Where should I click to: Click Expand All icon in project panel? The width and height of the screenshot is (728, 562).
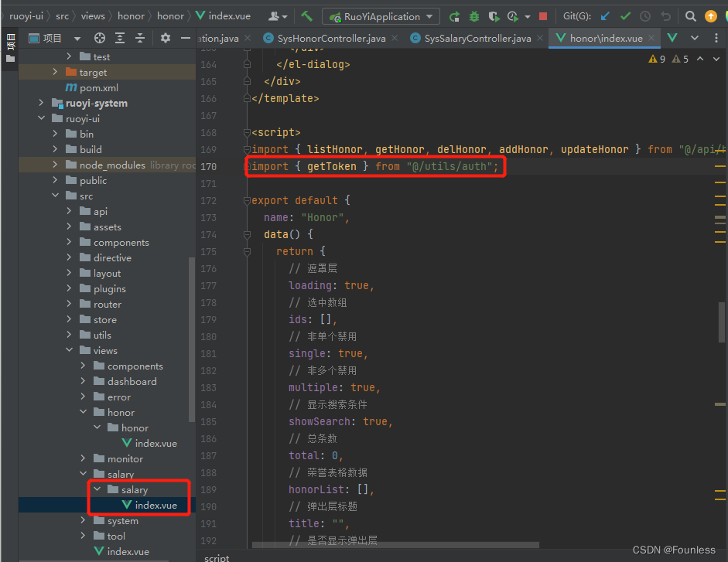click(120, 38)
